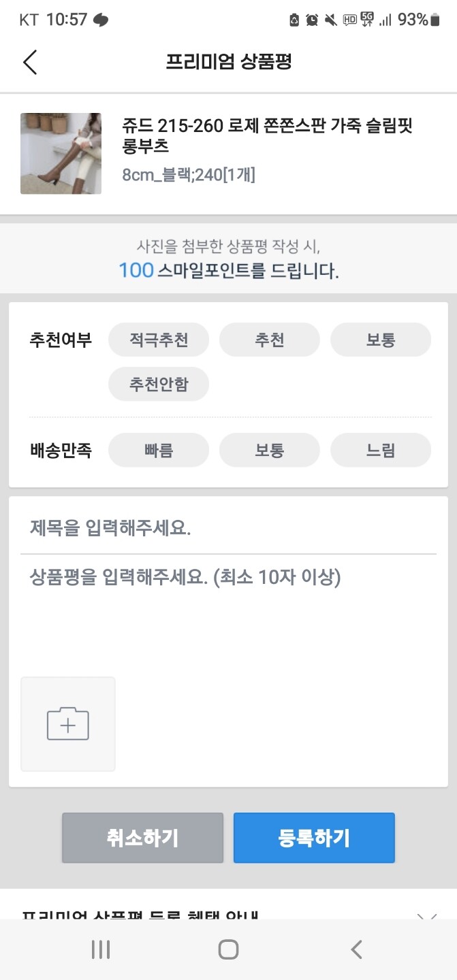457x980 pixels.
Task: Tap the Home button in navigation bar
Action: click(230, 948)
